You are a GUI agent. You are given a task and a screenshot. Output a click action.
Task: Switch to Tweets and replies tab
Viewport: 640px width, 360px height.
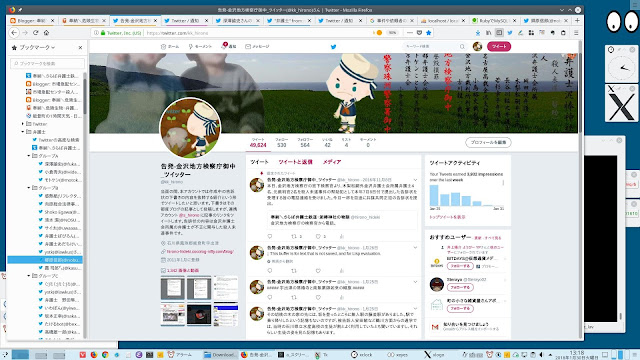(x=296, y=162)
